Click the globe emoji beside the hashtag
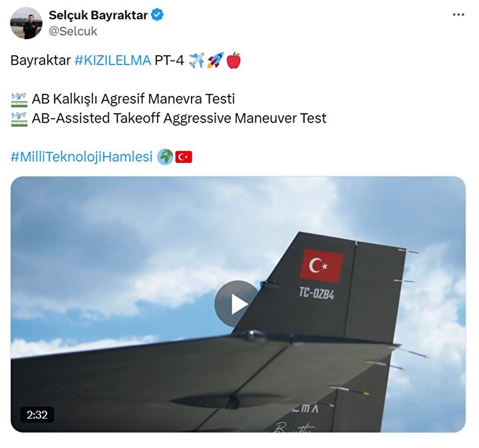479x448 pixels. pos(165,157)
